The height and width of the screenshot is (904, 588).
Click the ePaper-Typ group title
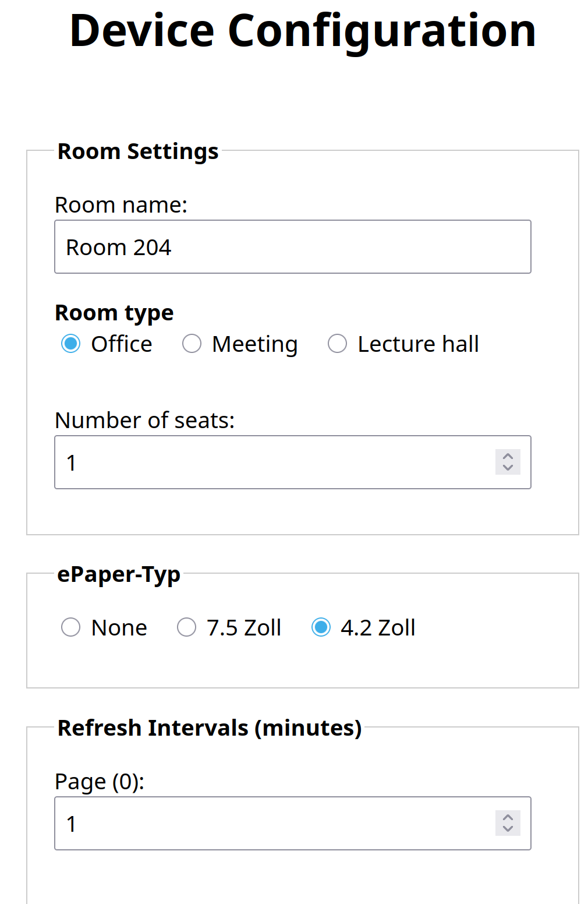coord(119,574)
